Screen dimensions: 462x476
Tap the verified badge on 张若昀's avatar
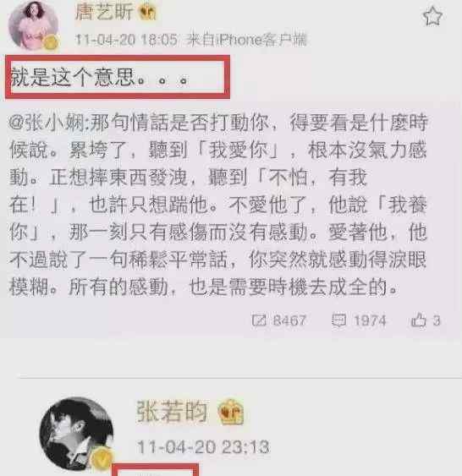click(102, 459)
